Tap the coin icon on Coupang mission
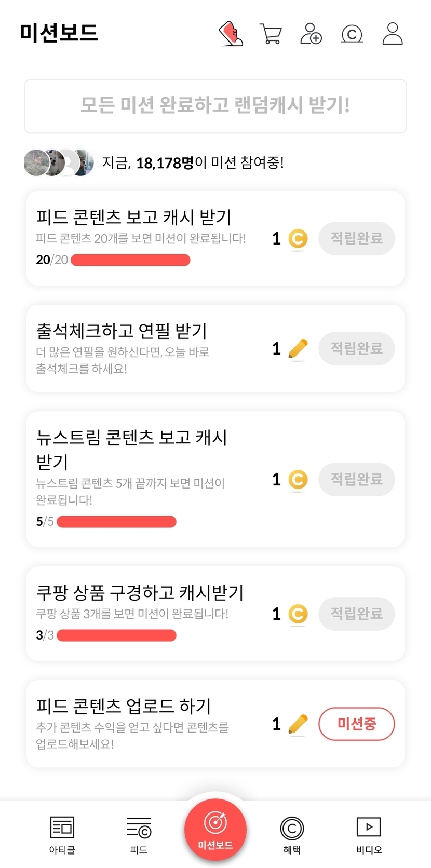Screen dimensions: 431x868 coord(298,614)
